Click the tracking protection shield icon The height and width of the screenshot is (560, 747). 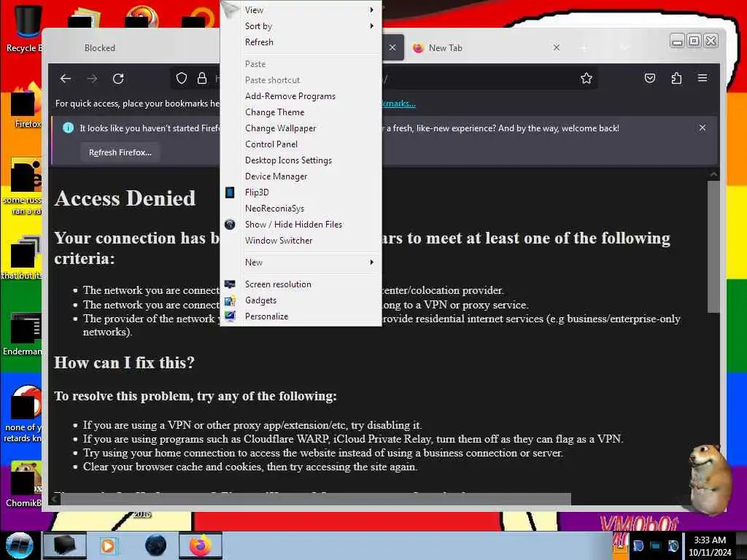(x=182, y=79)
